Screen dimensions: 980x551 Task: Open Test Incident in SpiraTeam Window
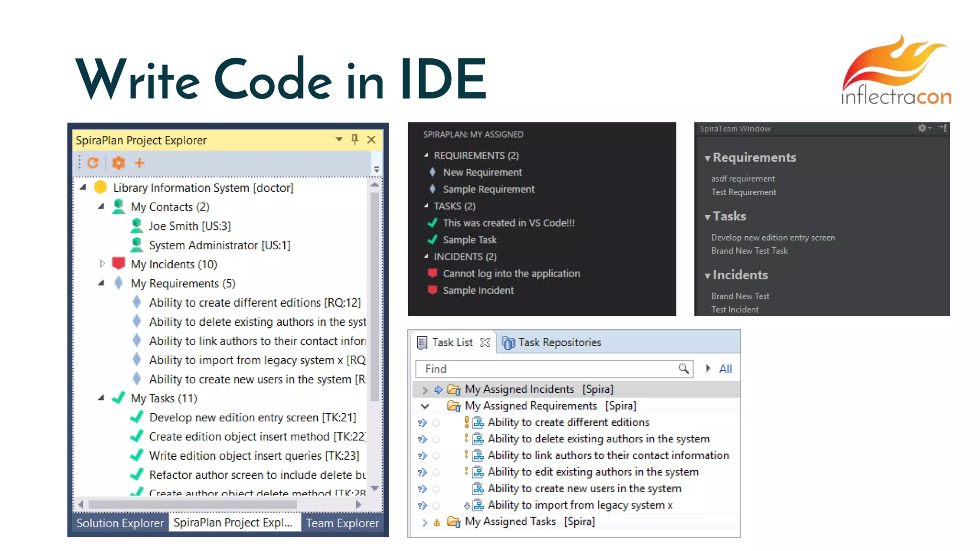click(735, 309)
